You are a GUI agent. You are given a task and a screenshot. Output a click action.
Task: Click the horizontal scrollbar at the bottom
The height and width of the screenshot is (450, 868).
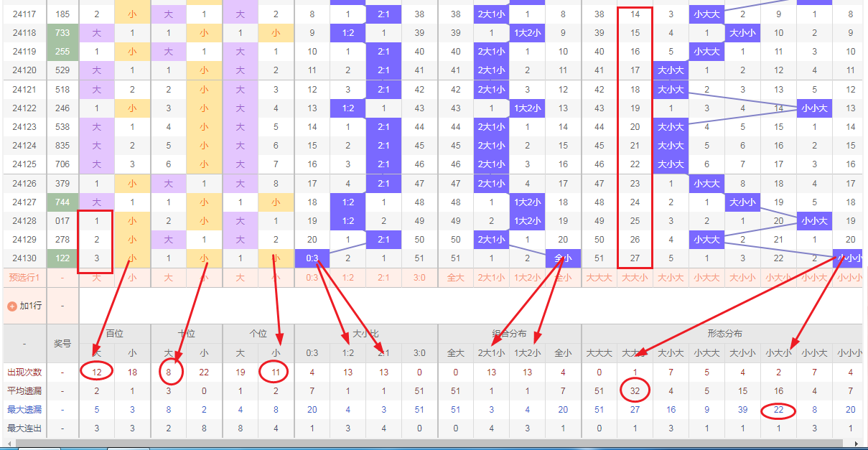[431, 444]
